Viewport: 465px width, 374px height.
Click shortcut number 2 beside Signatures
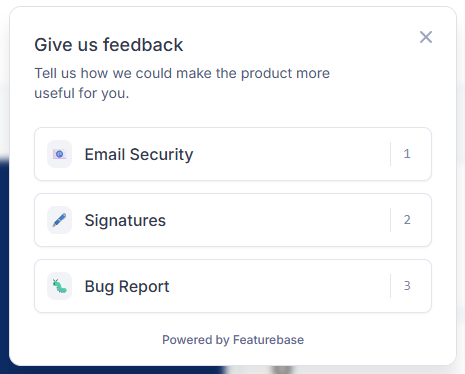click(407, 220)
